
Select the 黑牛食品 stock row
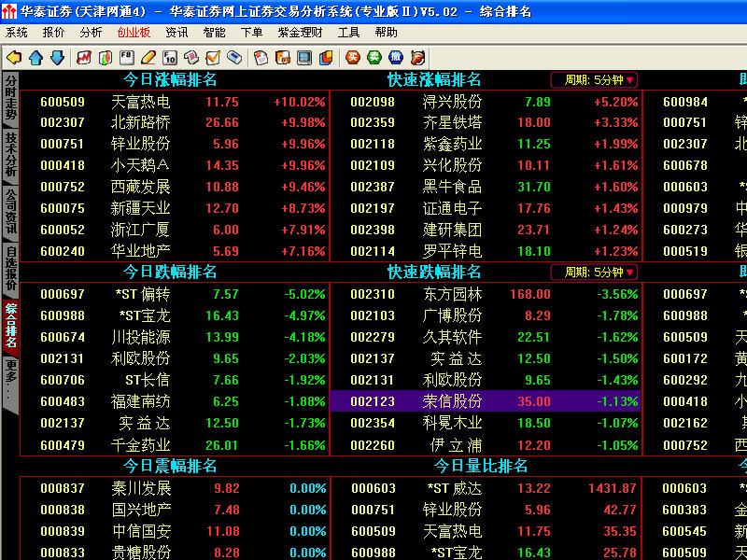pos(486,187)
